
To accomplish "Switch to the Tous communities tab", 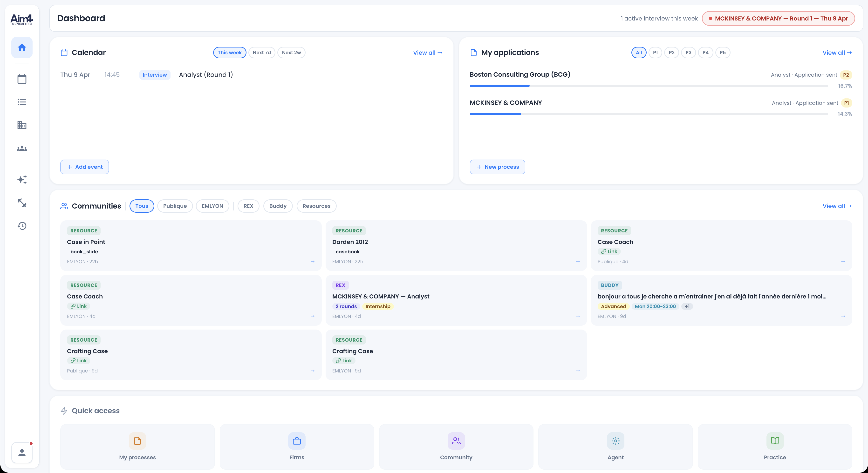I will tap(142, 206).
